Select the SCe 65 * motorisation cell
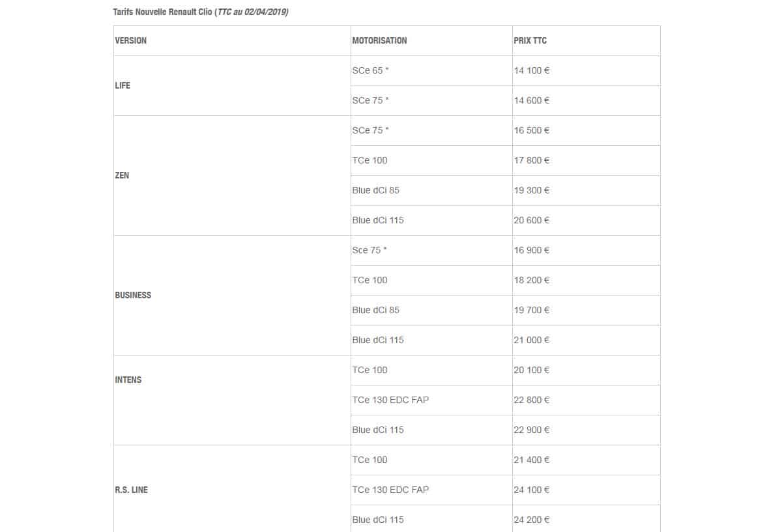 (431, 70)
